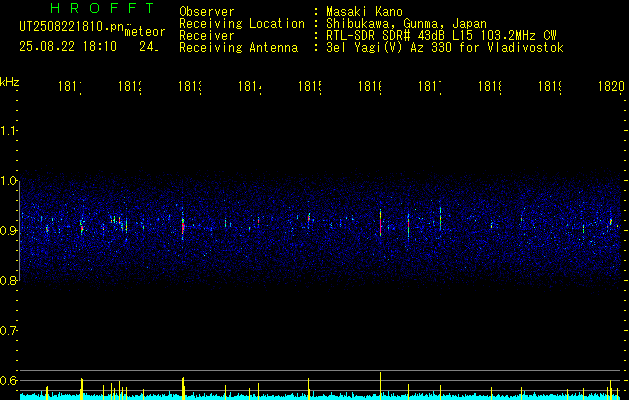Click the 1819 time axis label
629x400 pixels.
tap(550, 86)
